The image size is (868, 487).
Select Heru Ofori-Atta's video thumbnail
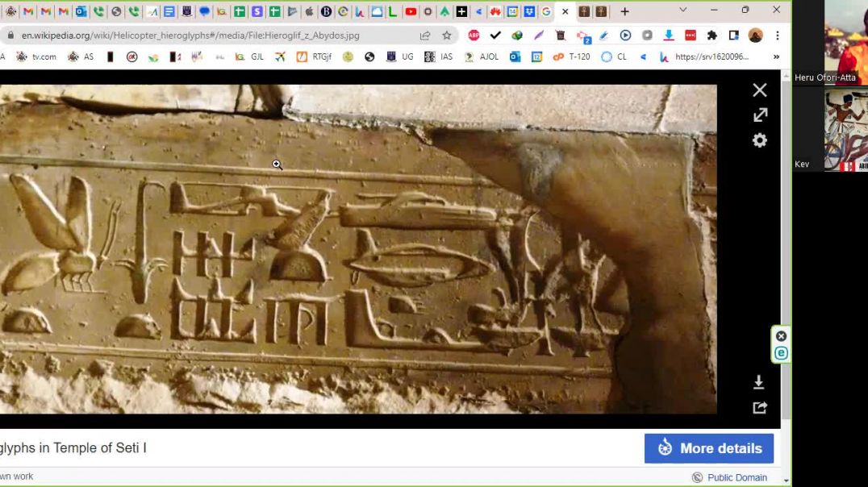pos(830,43)
